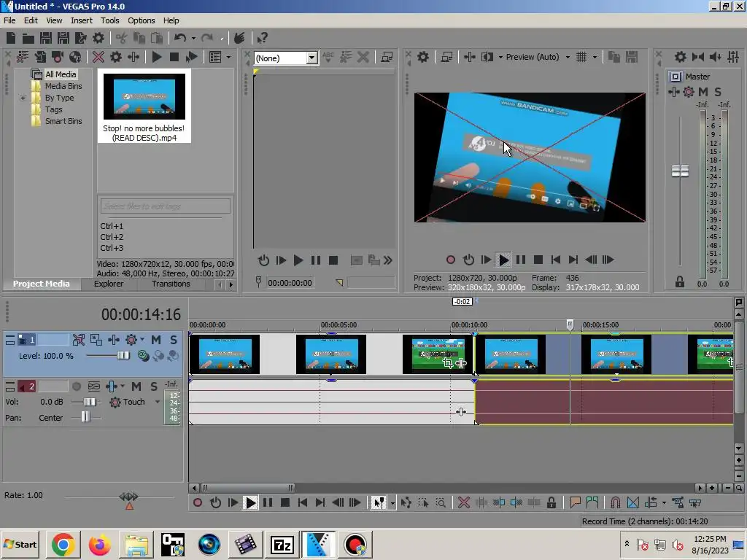This screenshot has width=747, height=560.
Task: Toggle the Master fader lock icon
Action: [x=680, y=282]
